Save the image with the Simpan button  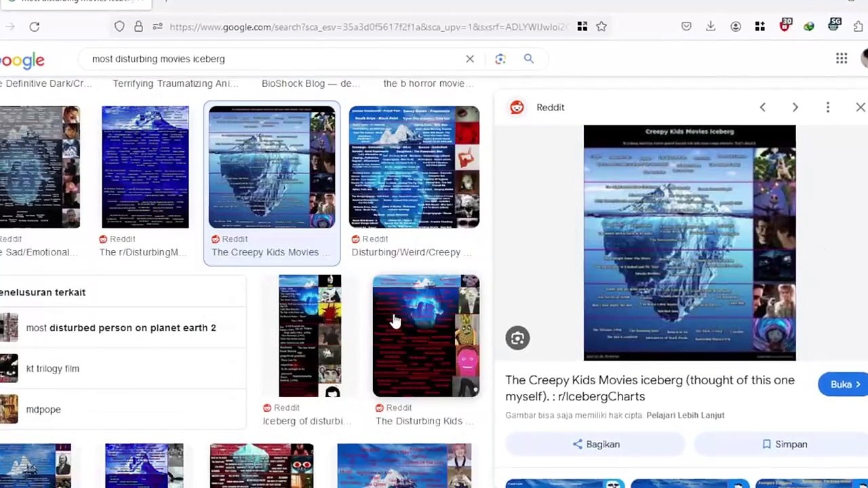[x=784, y=444]
